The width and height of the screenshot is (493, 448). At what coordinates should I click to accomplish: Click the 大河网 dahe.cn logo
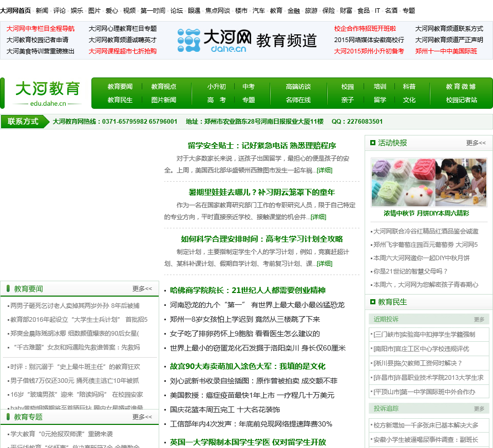pos(215,40)
